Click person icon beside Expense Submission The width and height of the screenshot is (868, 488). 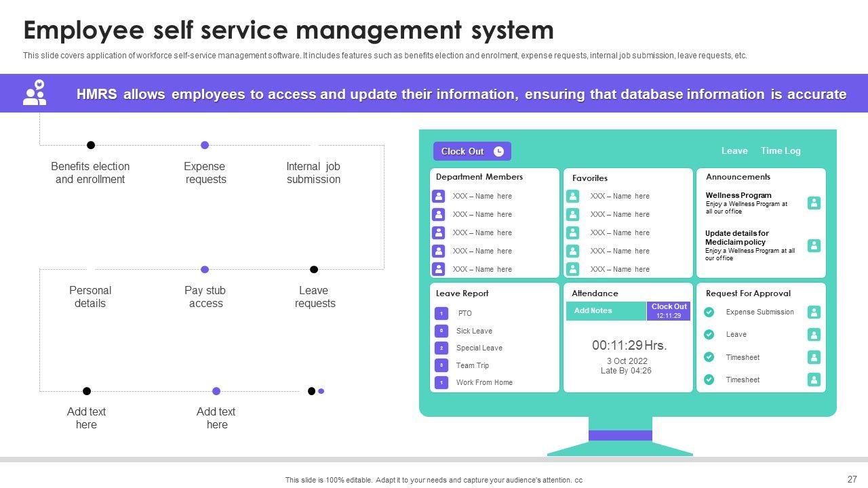[814, 312]
